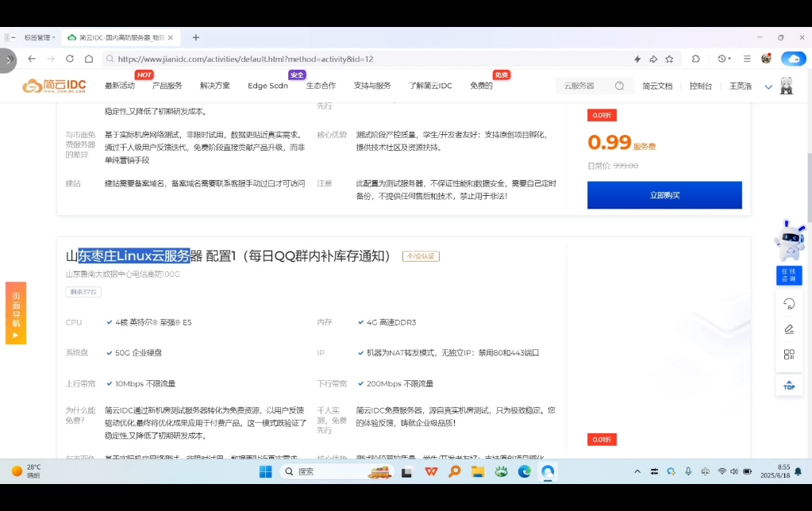Expand the user account chevron dropdown
The width and height of the screenshot is (812, 511).
coord(768,87)
